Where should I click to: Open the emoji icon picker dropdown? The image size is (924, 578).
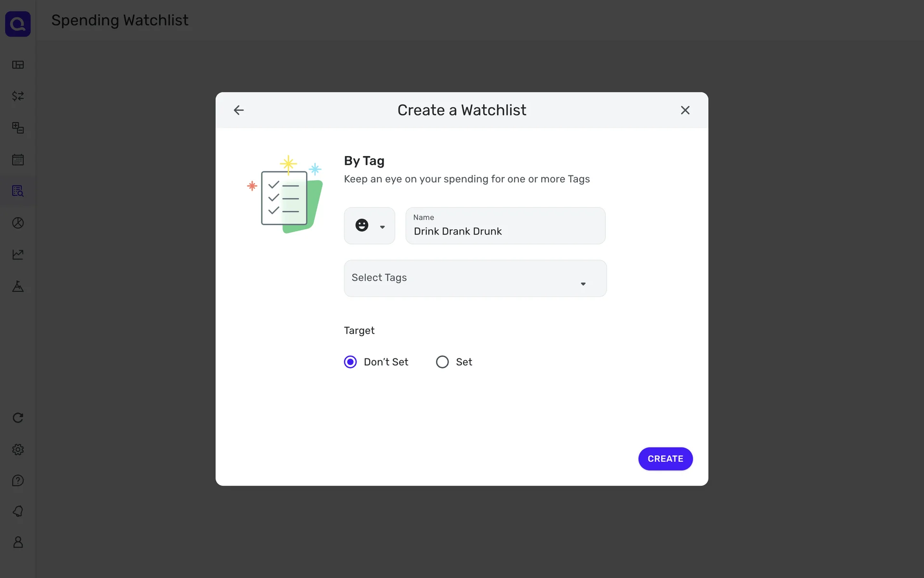tap(382, 227)
